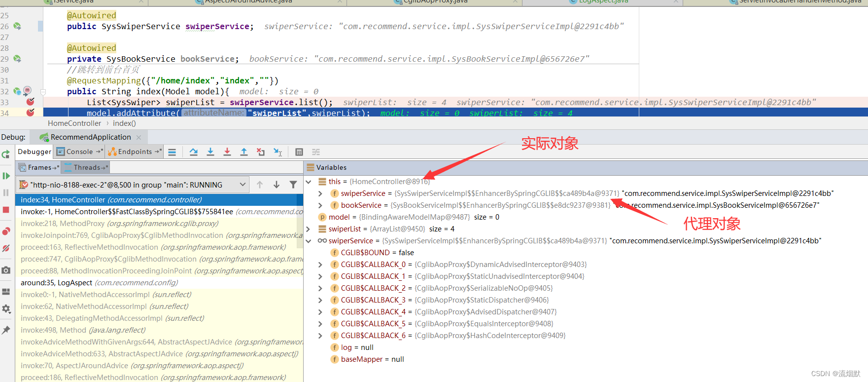Click the blue Step Into icon
The width and height of the screenshot is (868, 382).
click(x=210, y=152)
